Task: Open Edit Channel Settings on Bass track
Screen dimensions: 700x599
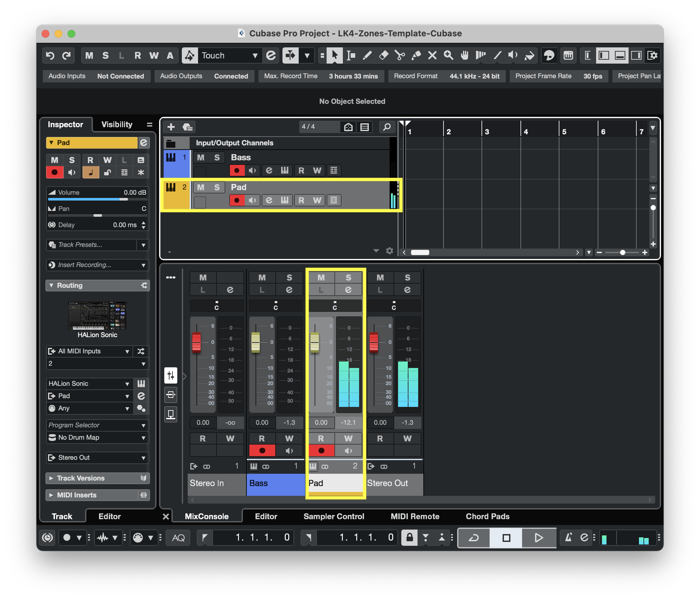Action: (x=269, y=170)
